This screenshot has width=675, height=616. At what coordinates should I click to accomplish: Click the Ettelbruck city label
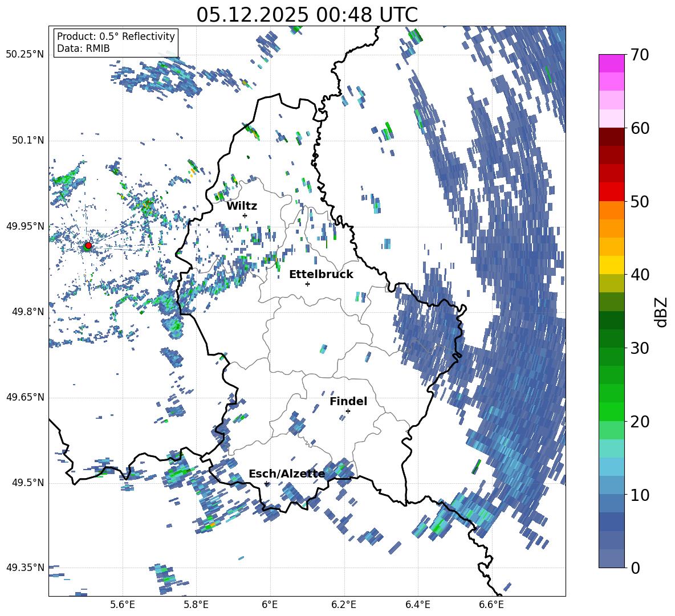click(x=321, y=275)
